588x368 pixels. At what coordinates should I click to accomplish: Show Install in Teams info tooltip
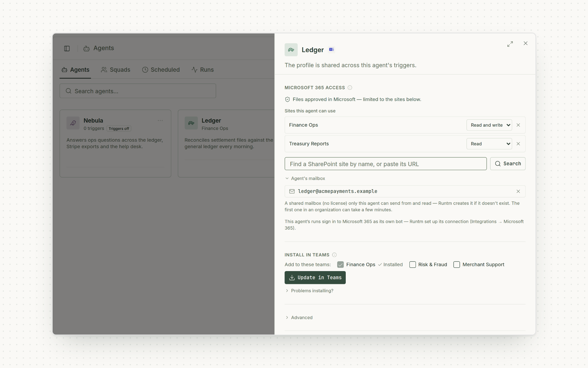pos(334,255)
